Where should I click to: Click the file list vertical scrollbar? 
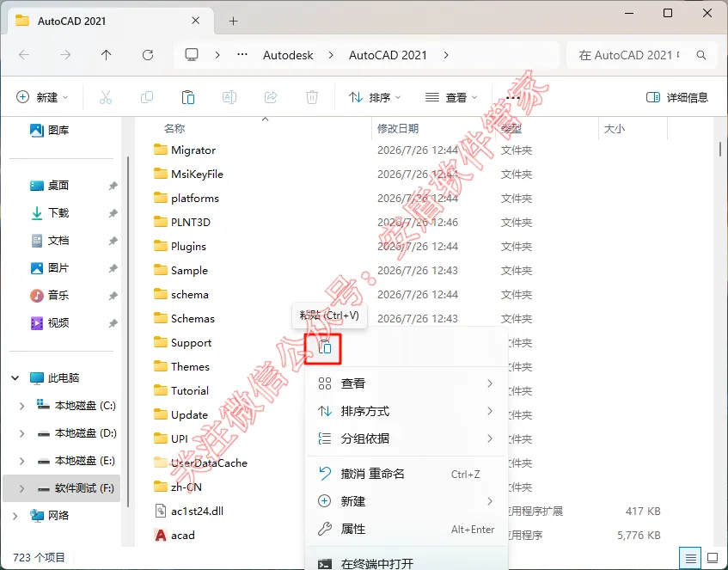click(719, 149)
